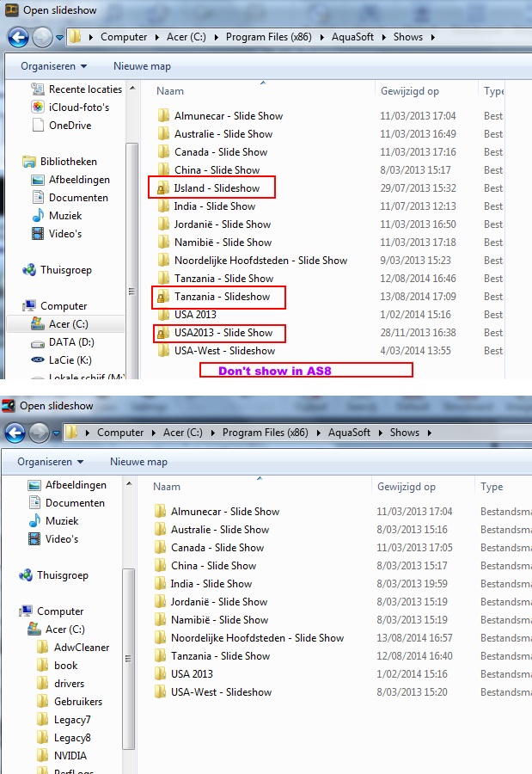This screenshot has width=532, height=774.
Task: Sort by Gewijzigd op column in upper window
Action: pyautogui.click(x=409, y=91)
